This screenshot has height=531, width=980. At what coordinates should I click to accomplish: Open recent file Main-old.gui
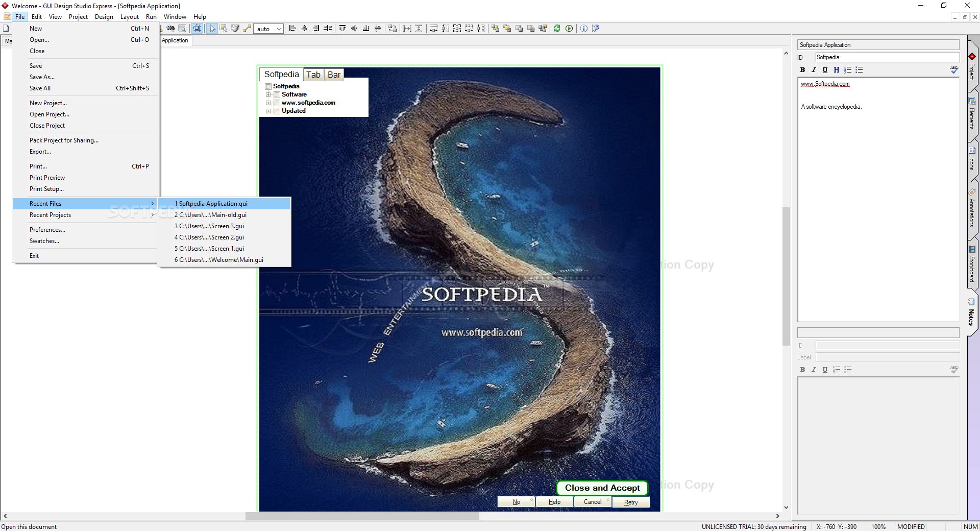click(x=225, y=215)
